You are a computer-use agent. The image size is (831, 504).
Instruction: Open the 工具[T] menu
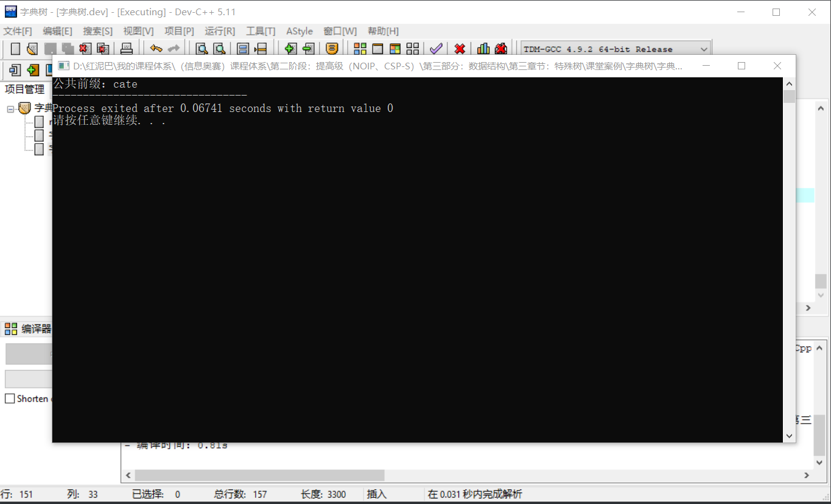point(261,31)
